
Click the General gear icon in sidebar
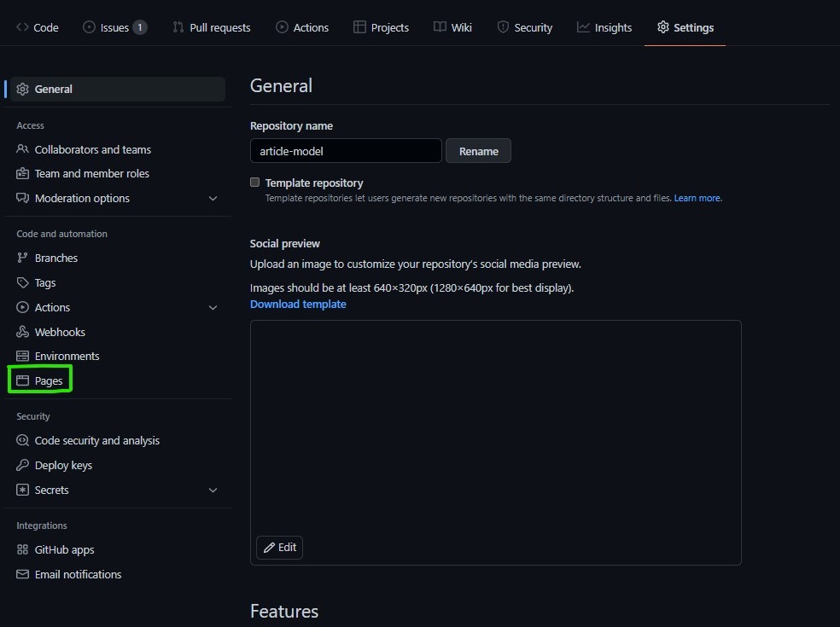point(22,89)
